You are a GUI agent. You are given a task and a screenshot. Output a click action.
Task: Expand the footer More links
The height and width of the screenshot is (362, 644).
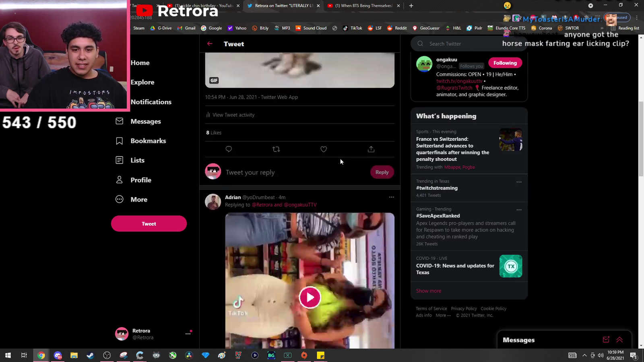point(443,315)
